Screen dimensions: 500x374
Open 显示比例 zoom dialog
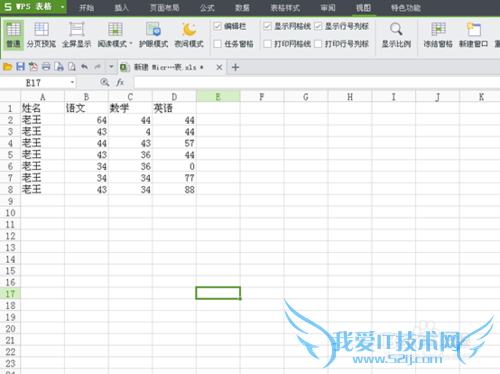pyautogui.click(x=396, y=35)
